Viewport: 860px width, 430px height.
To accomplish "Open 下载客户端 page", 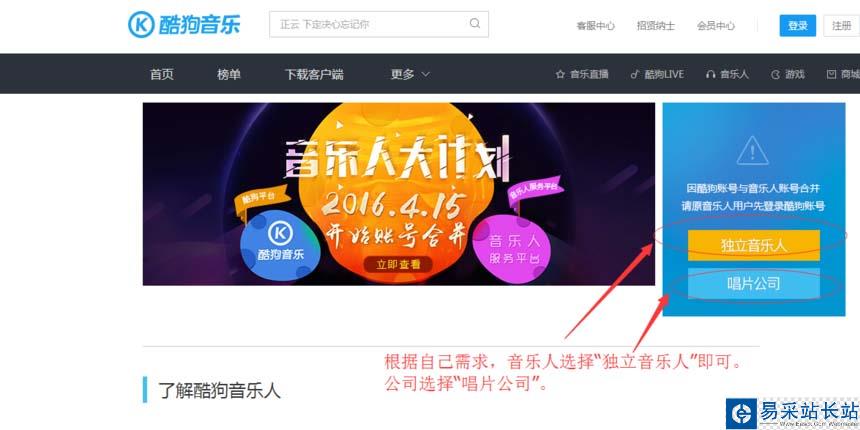I will [x=314, y=74].
